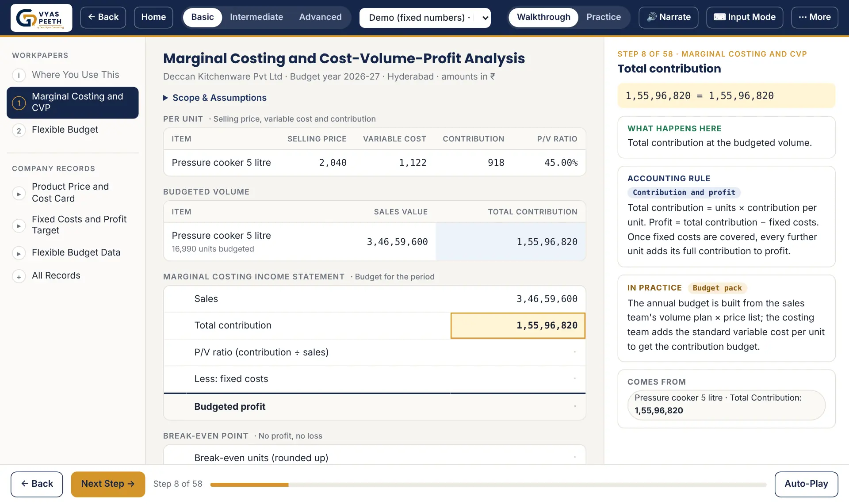This screenshot has height=504, width=849.
Task: Click the Comes From source chip
Action: point(726,405)
